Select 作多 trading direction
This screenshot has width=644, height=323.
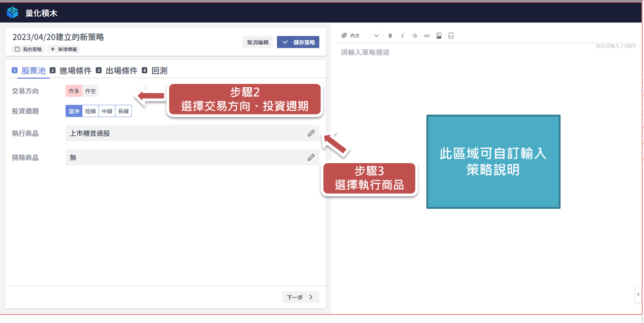pos(74,91)
